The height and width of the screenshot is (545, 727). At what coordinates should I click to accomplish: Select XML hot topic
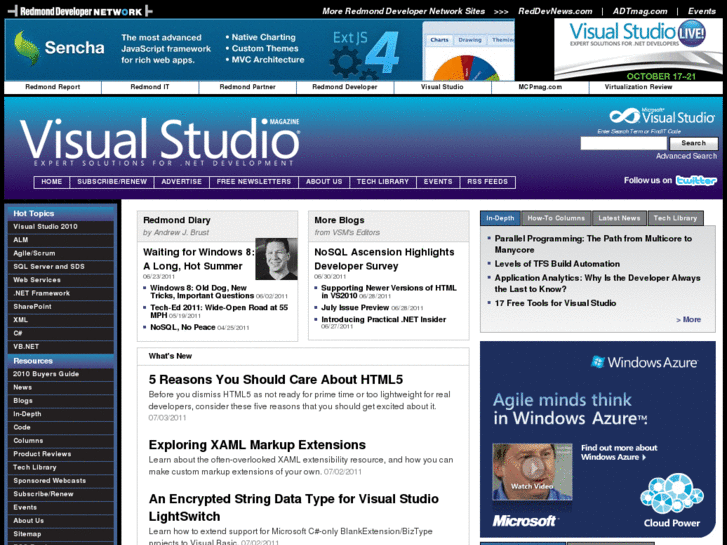61,320
